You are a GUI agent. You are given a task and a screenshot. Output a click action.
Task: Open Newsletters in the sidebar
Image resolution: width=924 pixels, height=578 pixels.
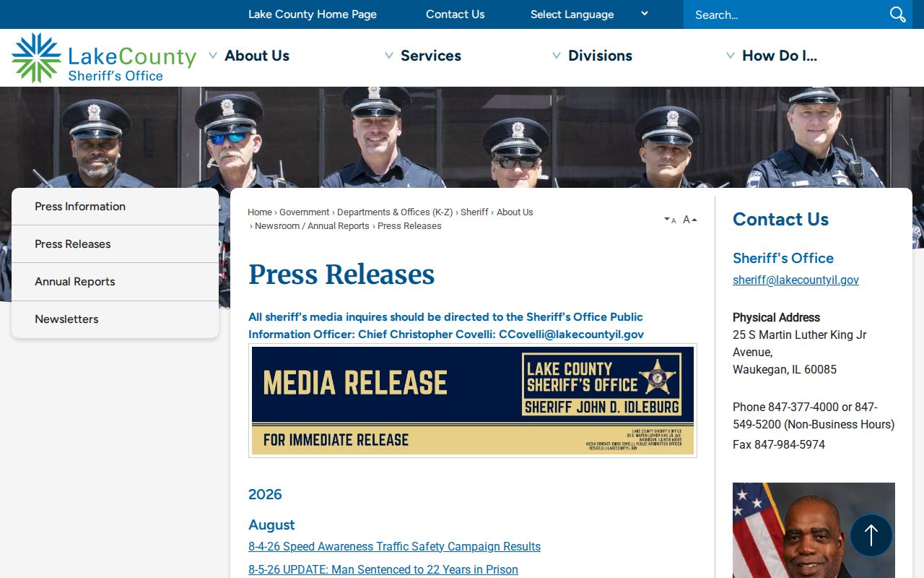[x=115, y=319]
